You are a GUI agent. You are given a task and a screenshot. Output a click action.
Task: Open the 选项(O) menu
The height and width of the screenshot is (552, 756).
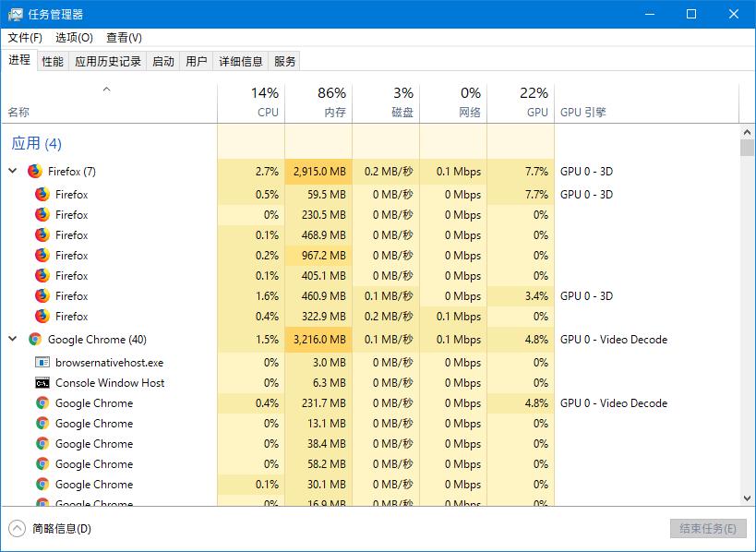74,38
